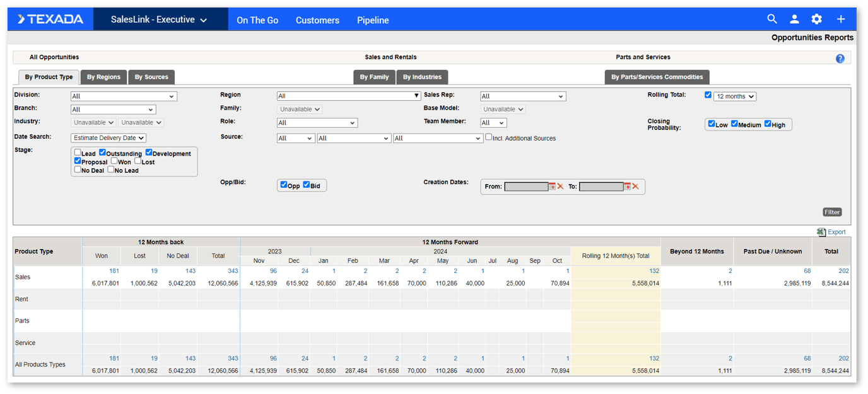868x394 pixels.
Task: Clear the To date with its red X icon
Action: (x=636, y=187)
